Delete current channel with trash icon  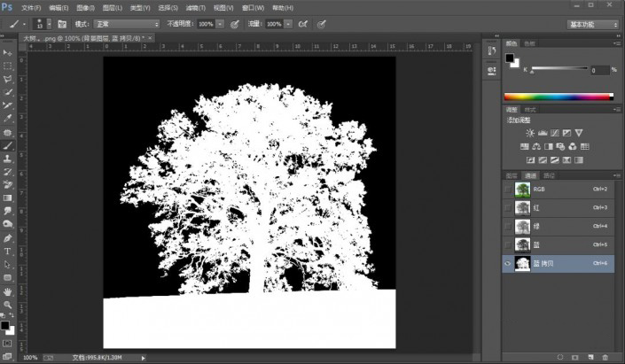click(x=605, y=356)
